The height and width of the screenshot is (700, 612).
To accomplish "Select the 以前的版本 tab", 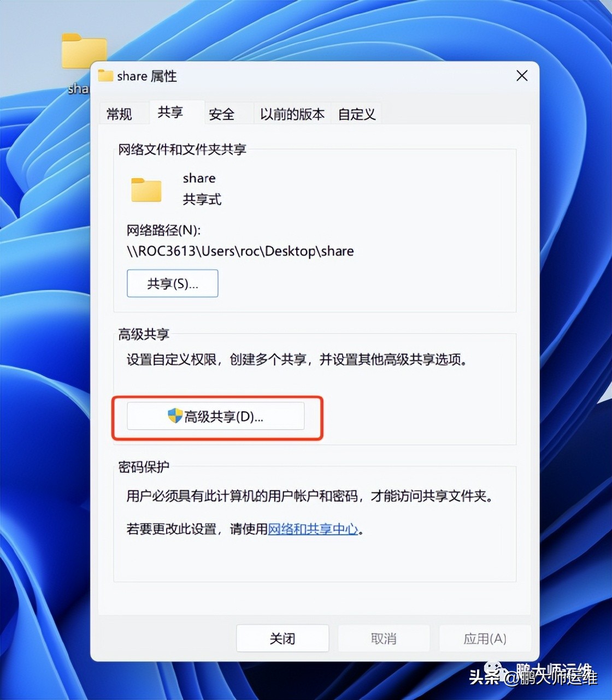I will pos(292,114).
